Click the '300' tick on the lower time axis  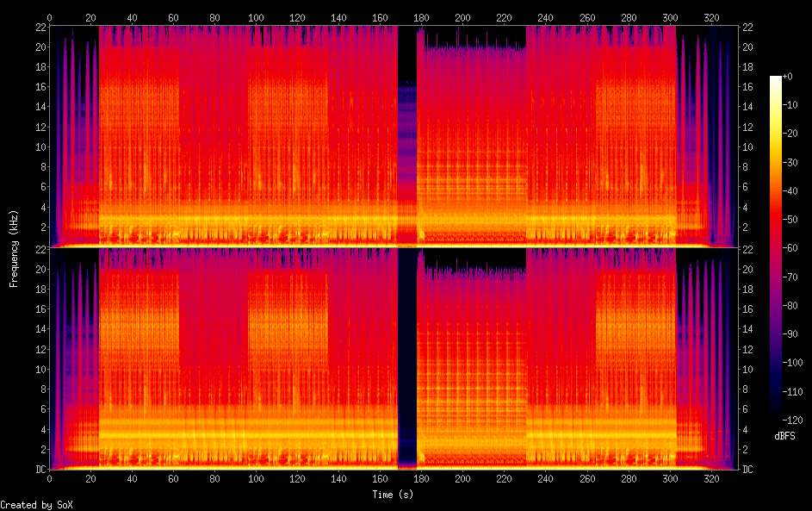[x=670, y=479]
